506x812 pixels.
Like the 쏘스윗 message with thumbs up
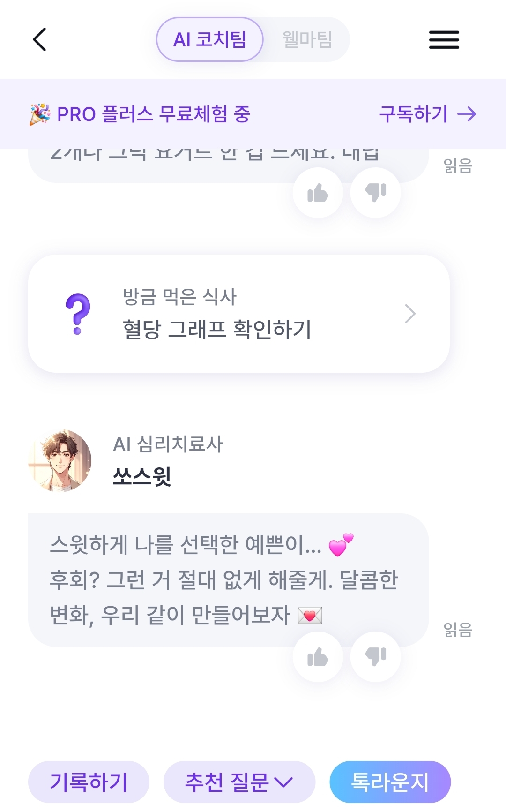point(318,657)
